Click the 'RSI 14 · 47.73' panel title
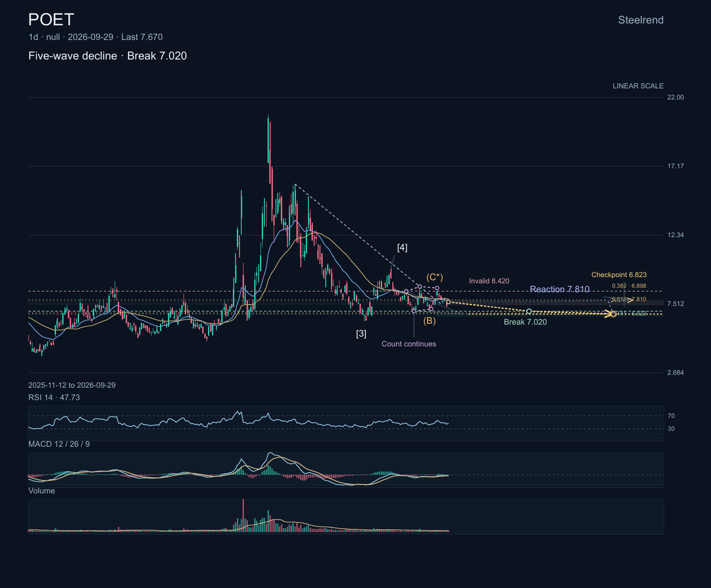This screenshot has width=711, height=588. [54, 397]
